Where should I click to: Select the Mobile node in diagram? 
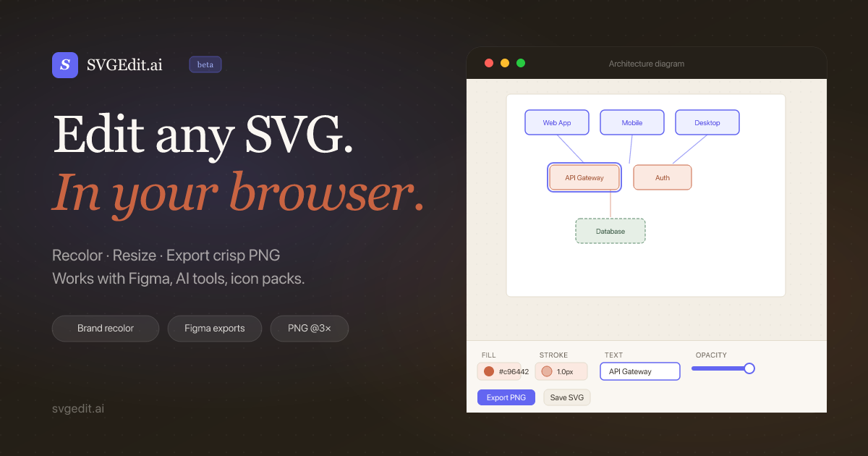pos(632,122)
